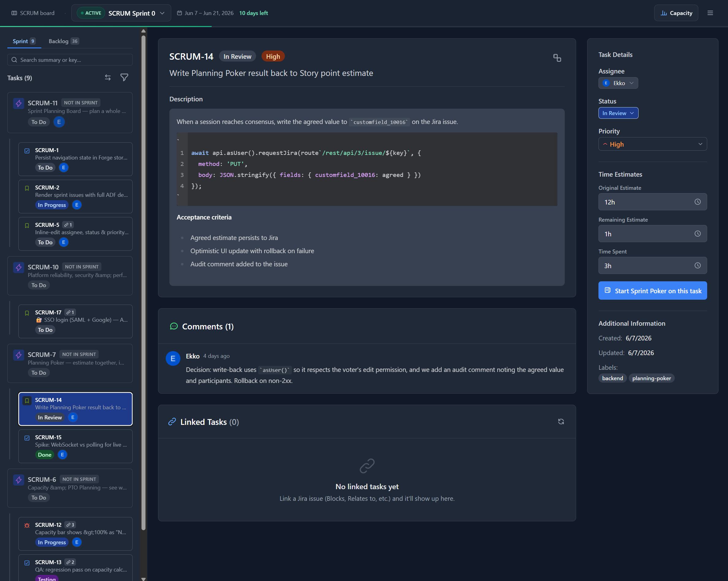
Task: Click the swap arrows icon in Tasks header
Action: (108, 78)
